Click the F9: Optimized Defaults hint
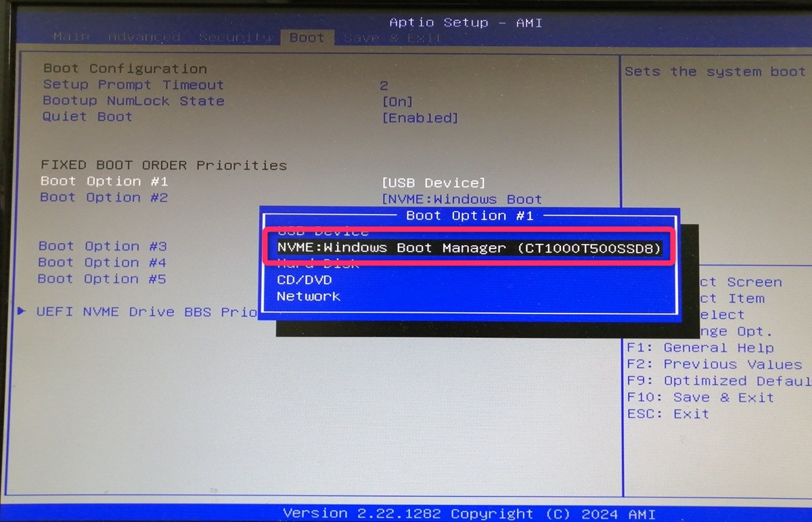The height and width of the screenshot is (522, 812). (x=717, y=381)
